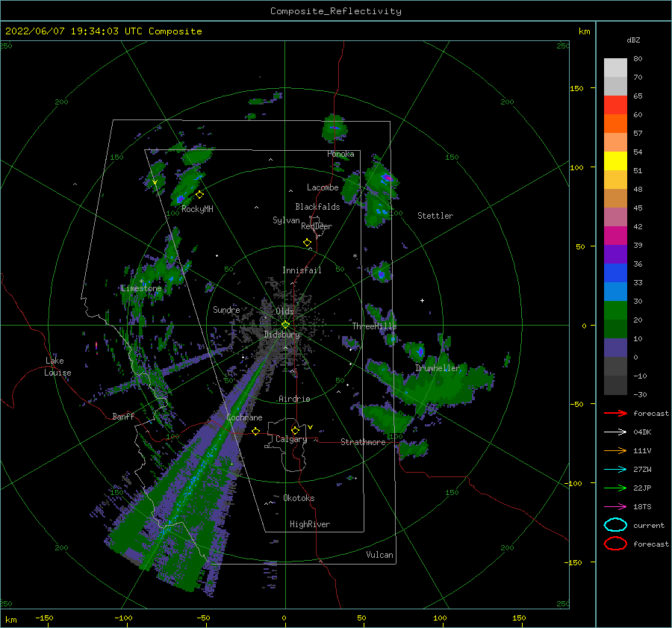Screen dimensions: 672x628
Task: Click the yellow diamond marker beside RockyMH
Action: point(199,195)
